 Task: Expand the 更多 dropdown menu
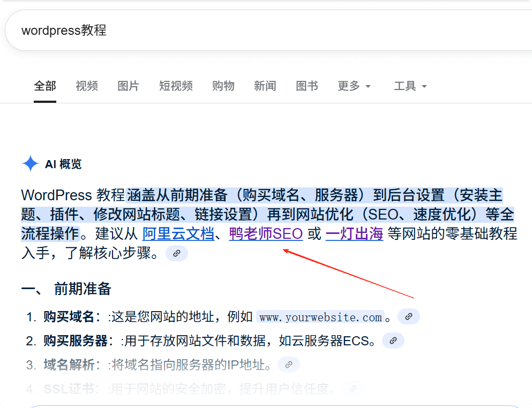(354, 86)
